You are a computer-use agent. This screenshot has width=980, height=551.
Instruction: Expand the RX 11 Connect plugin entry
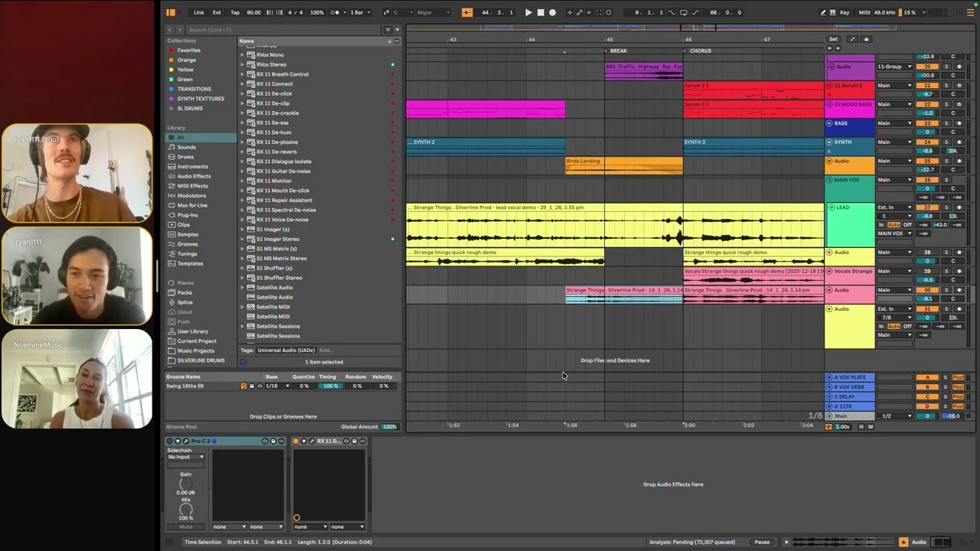coord(243,84)
